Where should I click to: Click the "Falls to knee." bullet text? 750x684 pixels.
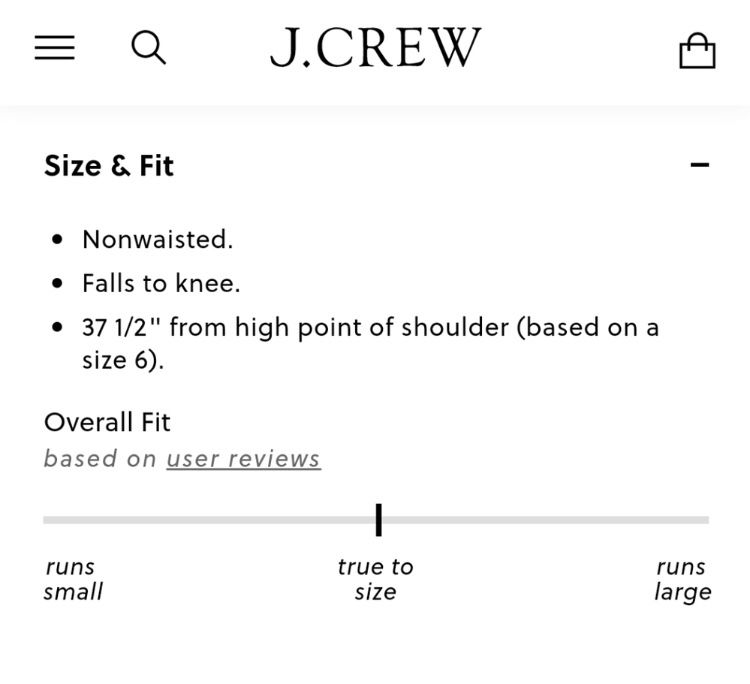pyautogui.click(x=161, y=283)
